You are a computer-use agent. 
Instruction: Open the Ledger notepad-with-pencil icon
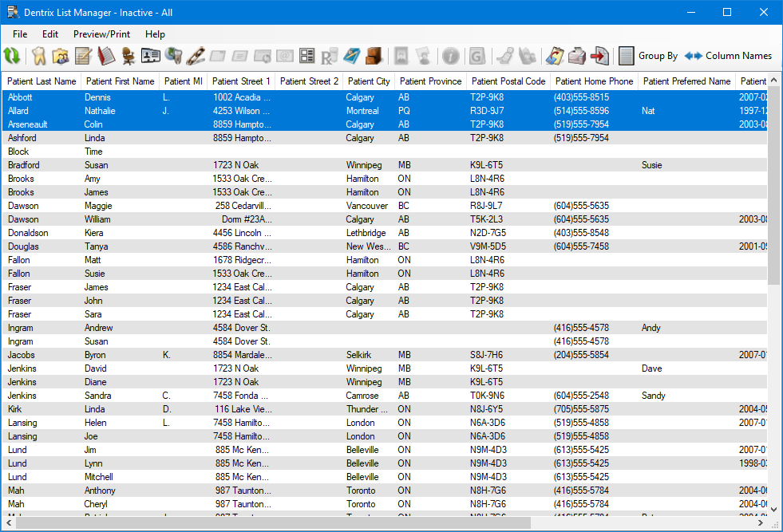tap(83, 55)
